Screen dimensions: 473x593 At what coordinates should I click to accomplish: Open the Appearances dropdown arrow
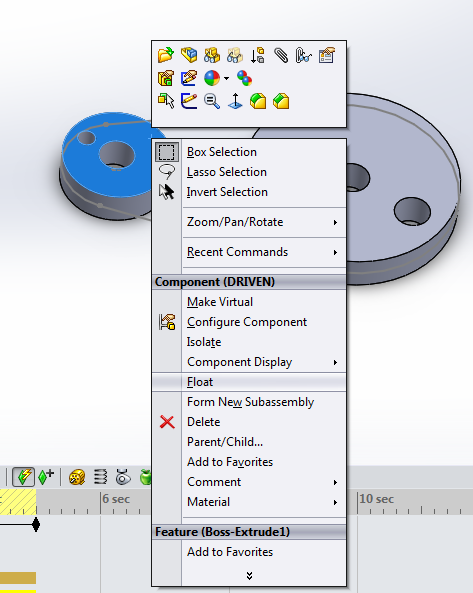[226, 79]
